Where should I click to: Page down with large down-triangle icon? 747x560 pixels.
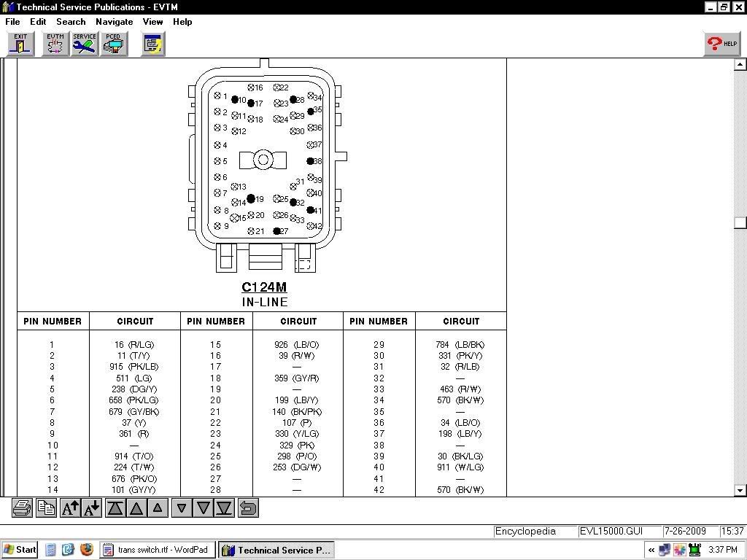(204, 508)
